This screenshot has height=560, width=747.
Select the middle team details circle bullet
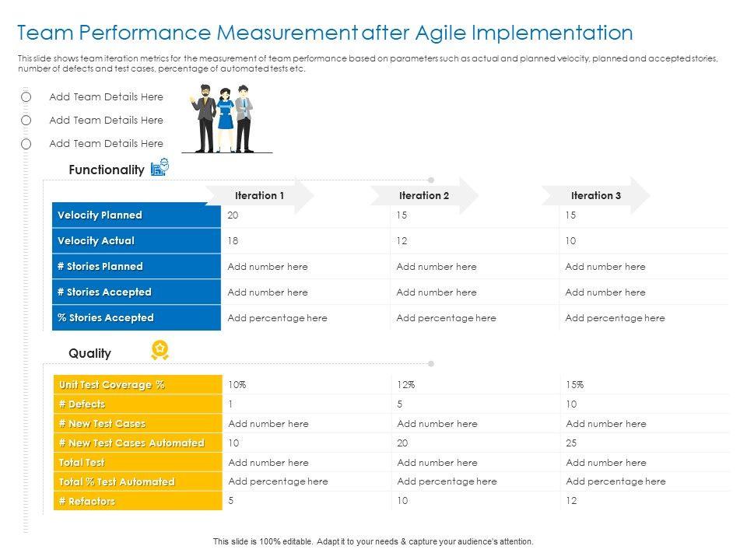pyautogui.click(x=26, y=121)
